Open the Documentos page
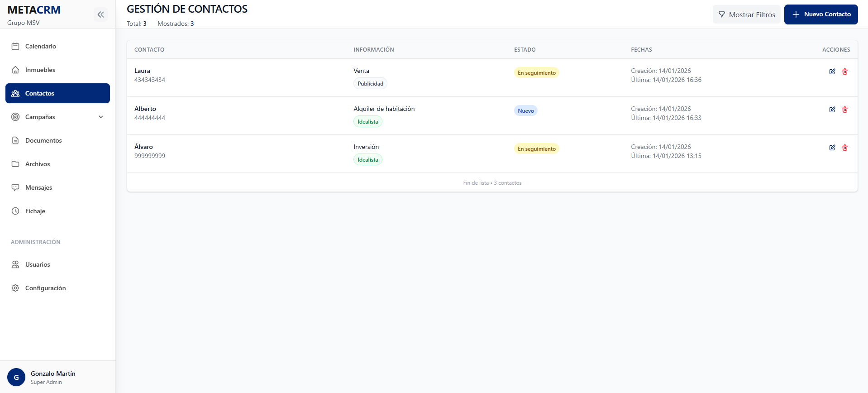The width and height of the screenshot is (868, 393). 43,140
